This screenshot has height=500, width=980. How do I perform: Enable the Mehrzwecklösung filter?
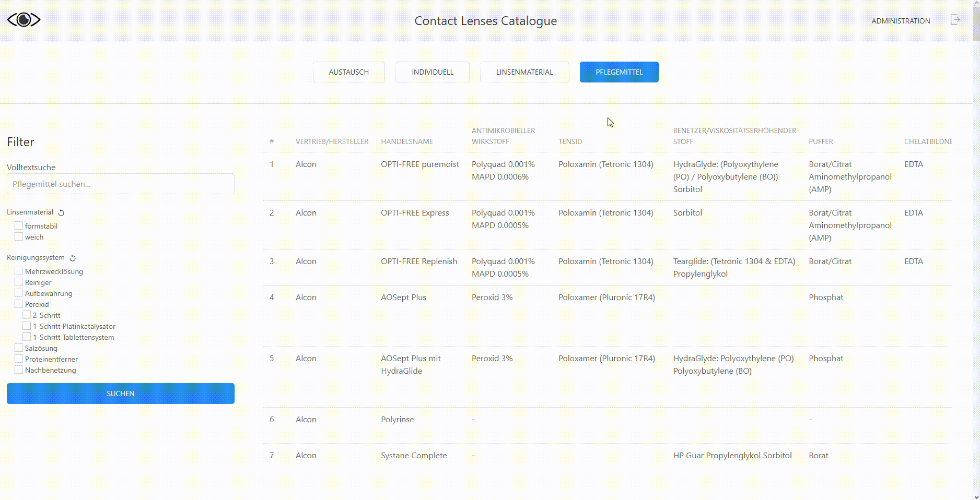coord(19,271)
